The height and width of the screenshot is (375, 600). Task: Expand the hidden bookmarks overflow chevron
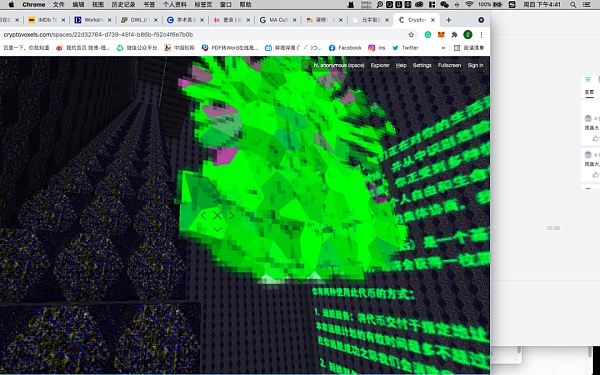coord(443,48)
